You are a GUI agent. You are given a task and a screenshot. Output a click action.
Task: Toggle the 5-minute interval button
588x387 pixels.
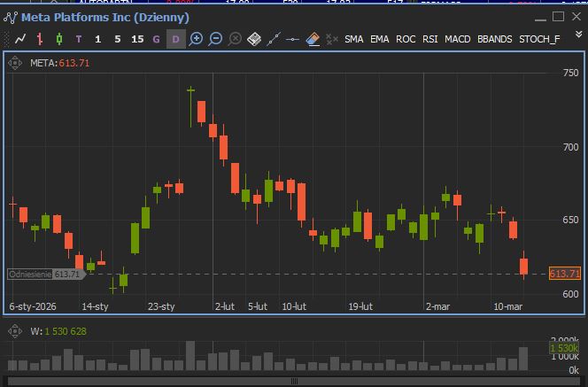tap(118, 39)
